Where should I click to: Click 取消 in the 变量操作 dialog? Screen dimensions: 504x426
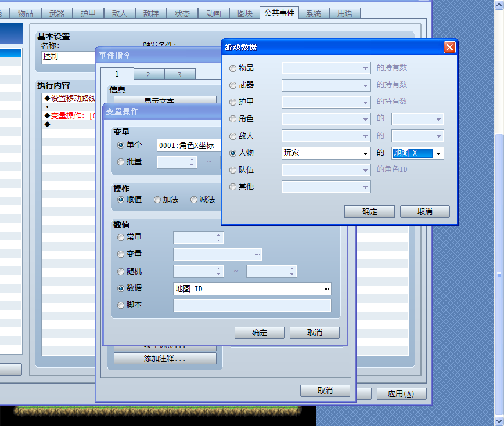(315, 333)
